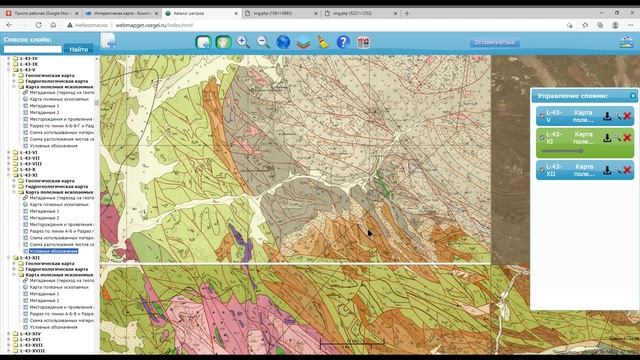
Task: Click the globe full-extent icon
Action: pos(283,42)
